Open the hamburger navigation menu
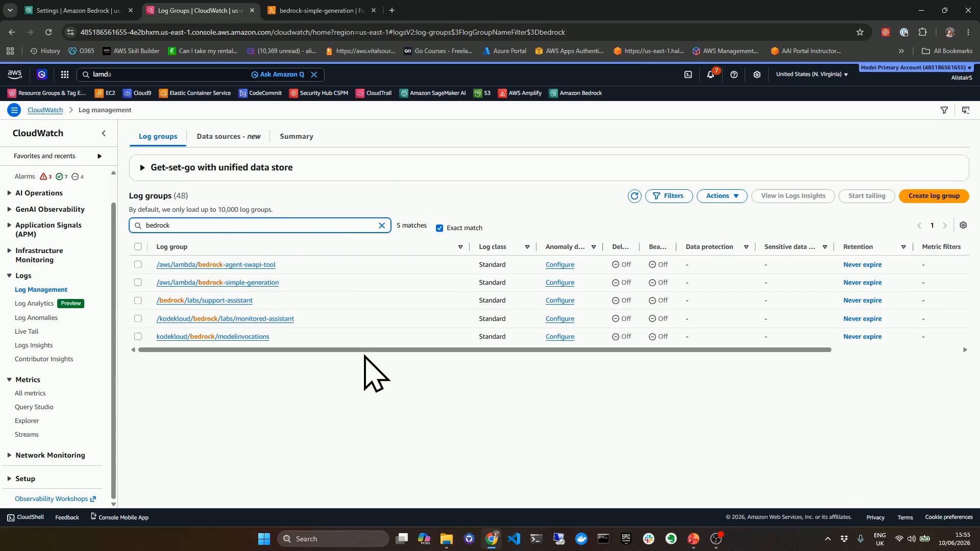Image resolution: width=980 pixels, height=551 pixels. coord(14,110)
